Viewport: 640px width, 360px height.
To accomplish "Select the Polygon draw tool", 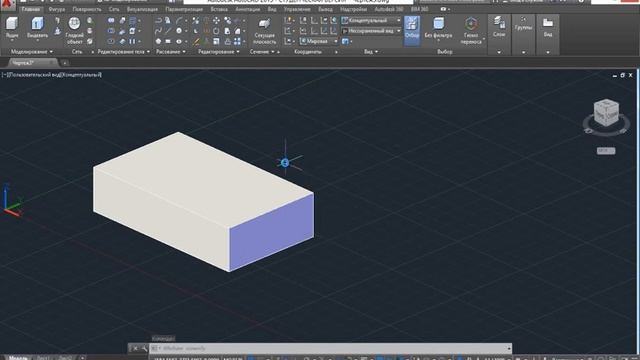I will [x=158, y=41].
